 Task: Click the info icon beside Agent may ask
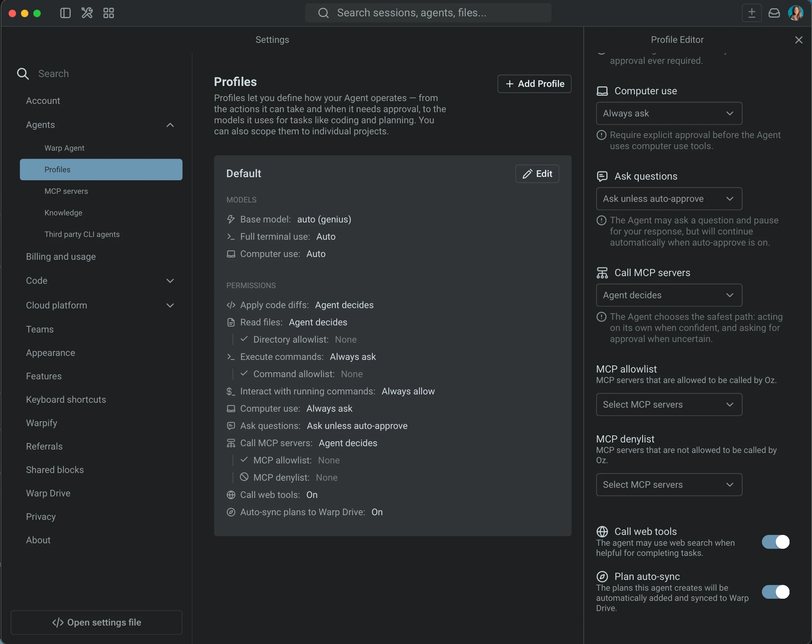[x=601, y=220]
